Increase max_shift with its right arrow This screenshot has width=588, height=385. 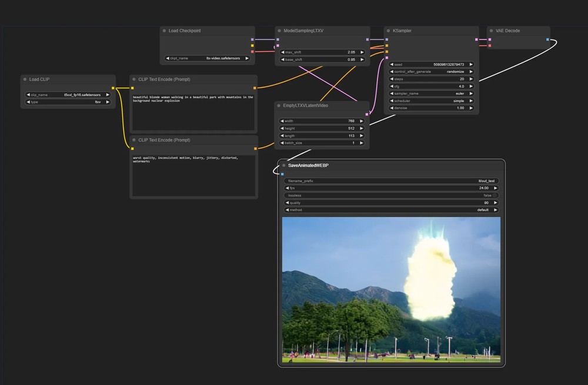point(362,52)
